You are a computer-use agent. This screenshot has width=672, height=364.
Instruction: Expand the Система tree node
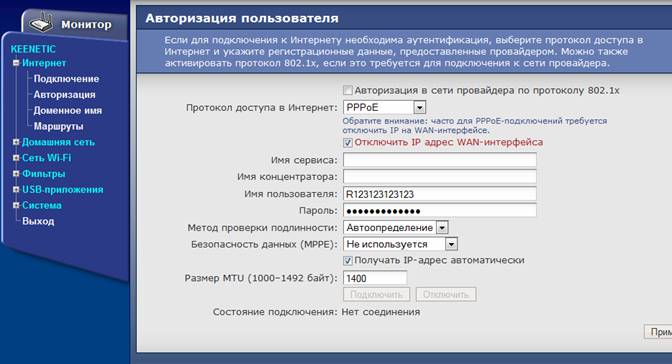[16, 205]
